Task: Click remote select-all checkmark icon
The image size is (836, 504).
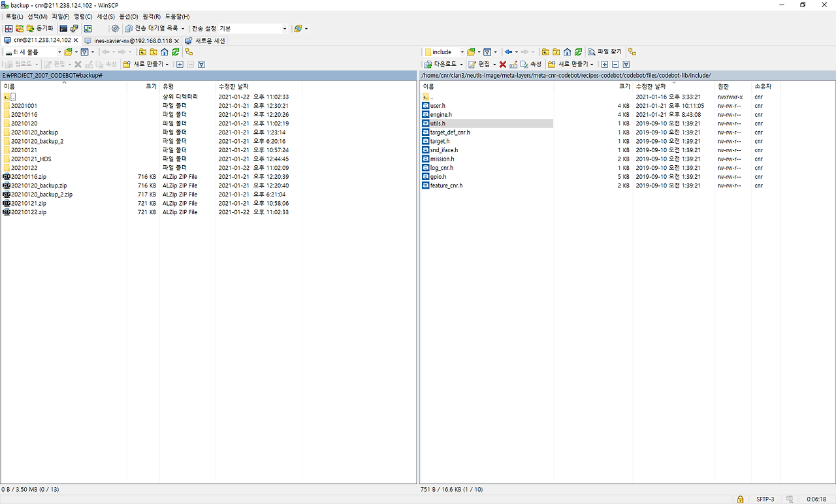Action: [626, 64]
